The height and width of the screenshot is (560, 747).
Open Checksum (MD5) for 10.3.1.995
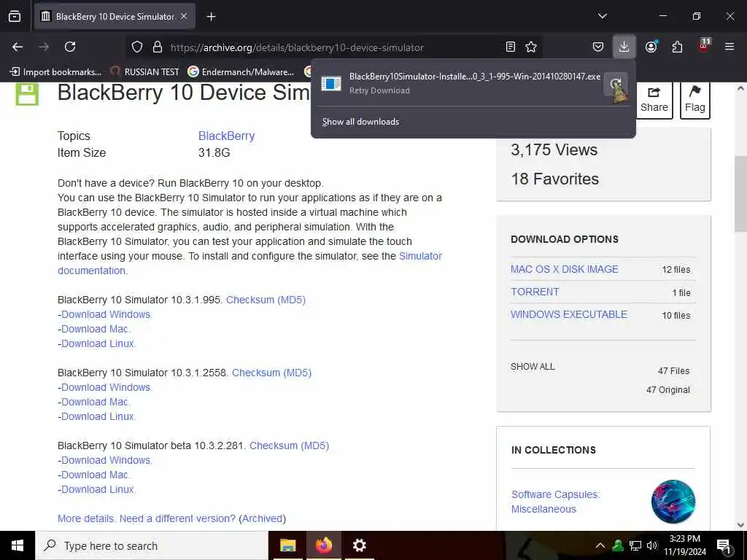tap(266, 300)
